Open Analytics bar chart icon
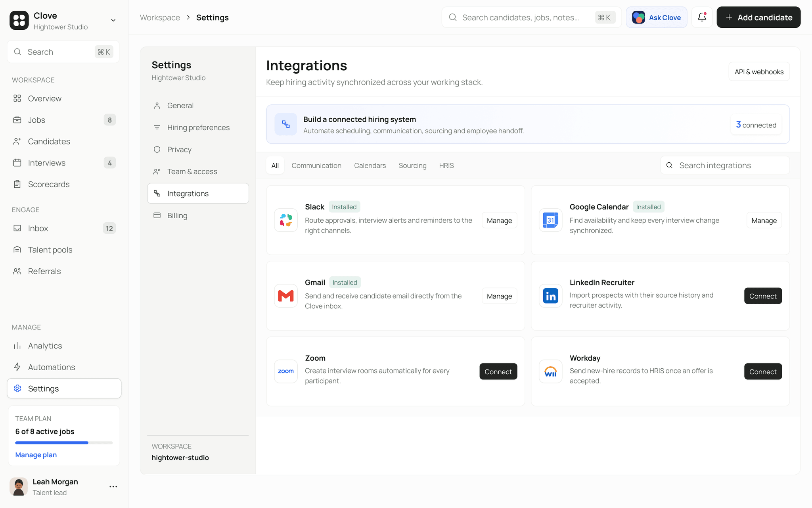The height and width of the screenshot is (508, 812). tap(17, 346)
